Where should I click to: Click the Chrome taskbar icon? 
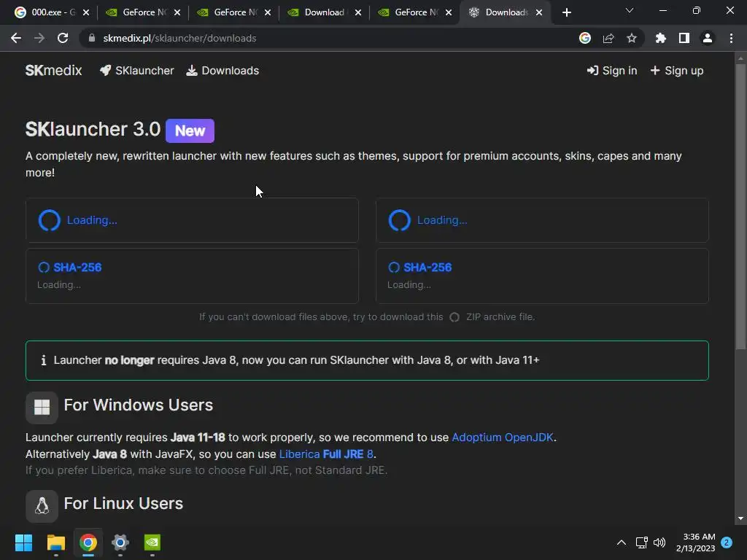88,542
